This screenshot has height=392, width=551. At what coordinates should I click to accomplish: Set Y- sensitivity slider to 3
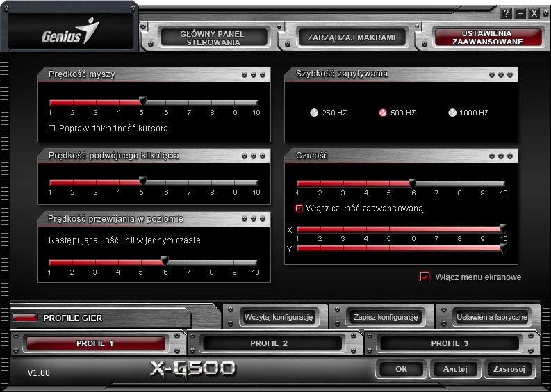pos(343,249)
